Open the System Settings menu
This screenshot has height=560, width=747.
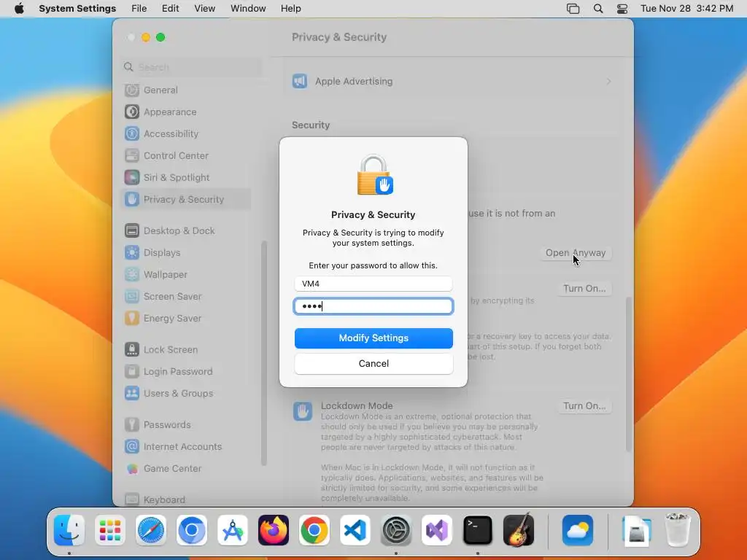[77, 9]
